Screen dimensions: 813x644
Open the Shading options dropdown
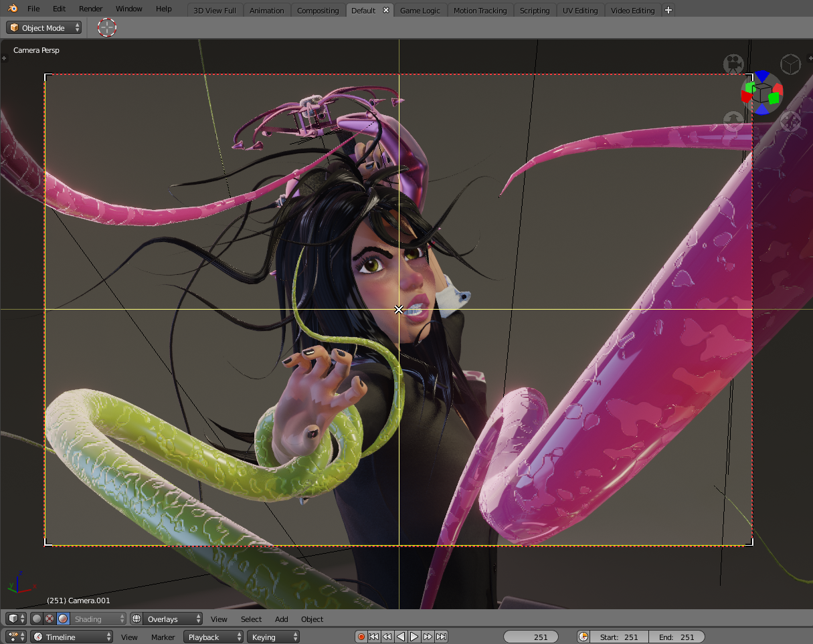[98, 619]
